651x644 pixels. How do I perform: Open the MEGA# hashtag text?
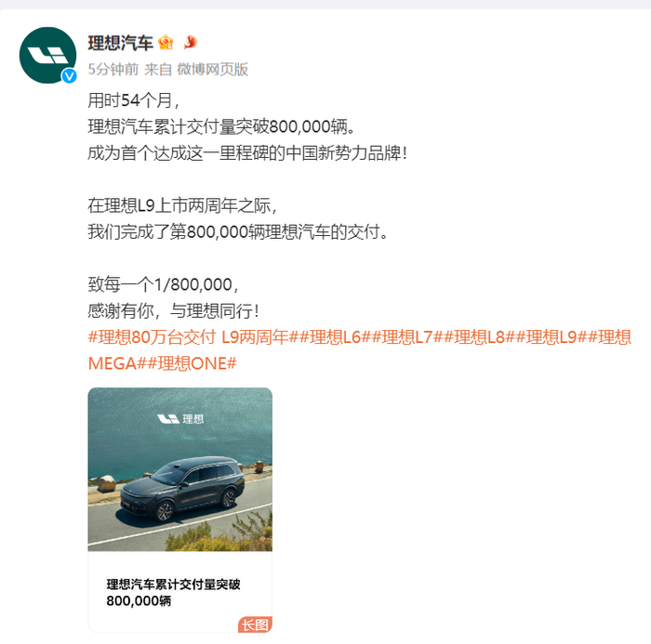coord(117,363)
